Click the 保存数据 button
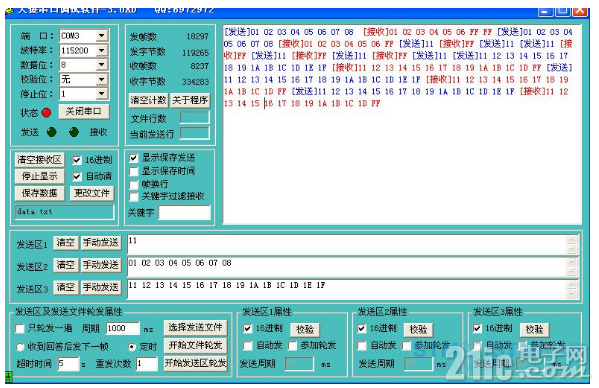Image resolution: width=599 pixels, height=388 pixels. [39, 193]
